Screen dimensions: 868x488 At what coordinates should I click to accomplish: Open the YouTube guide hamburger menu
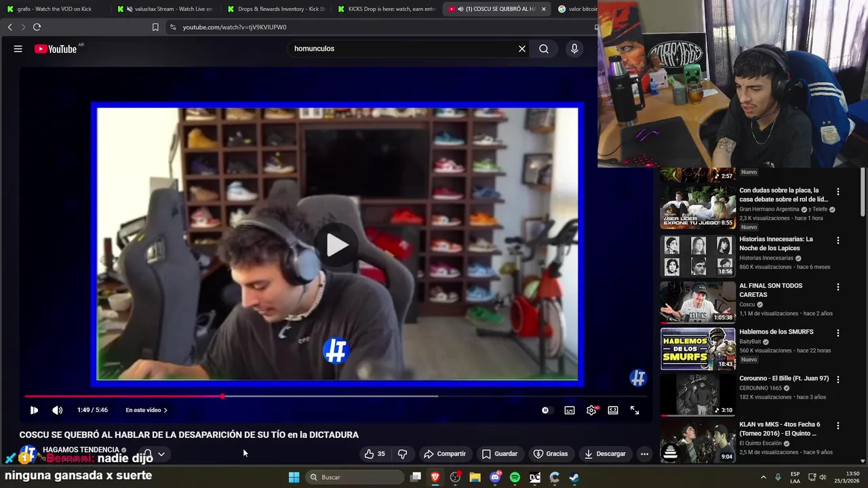pyautogui.click(x=18, y=49)
